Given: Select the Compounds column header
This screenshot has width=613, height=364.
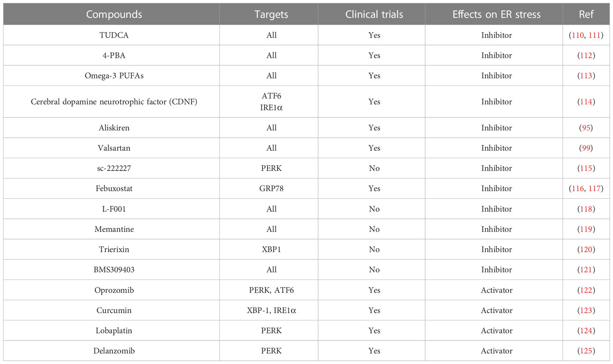Looking at the screenshot, I should [114, 14].
